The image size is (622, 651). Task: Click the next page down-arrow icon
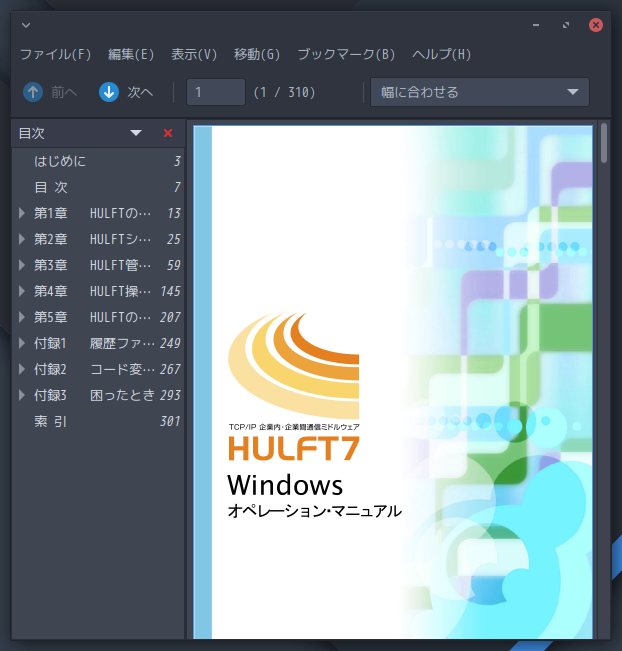click(109, 92)
